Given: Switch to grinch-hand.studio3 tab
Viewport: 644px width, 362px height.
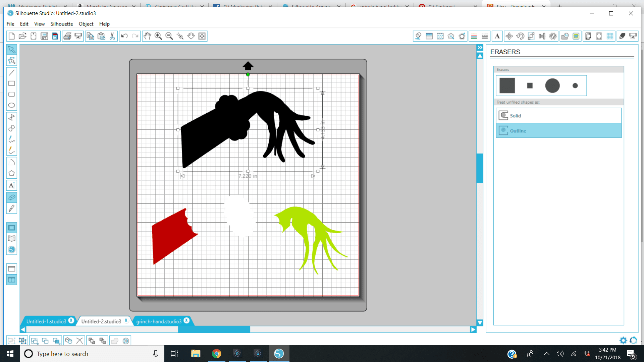Looking at the screenshot, I should [x=159, y=321].
